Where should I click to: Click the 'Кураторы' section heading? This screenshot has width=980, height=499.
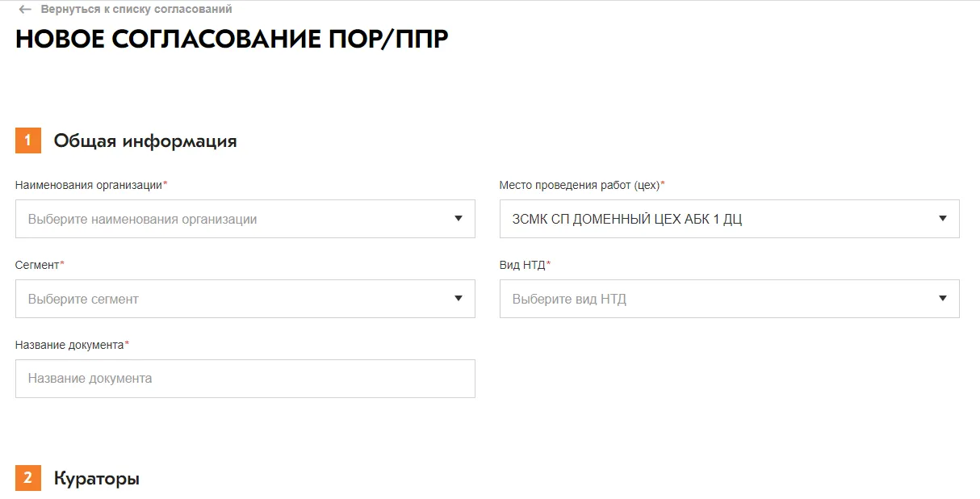96,478
